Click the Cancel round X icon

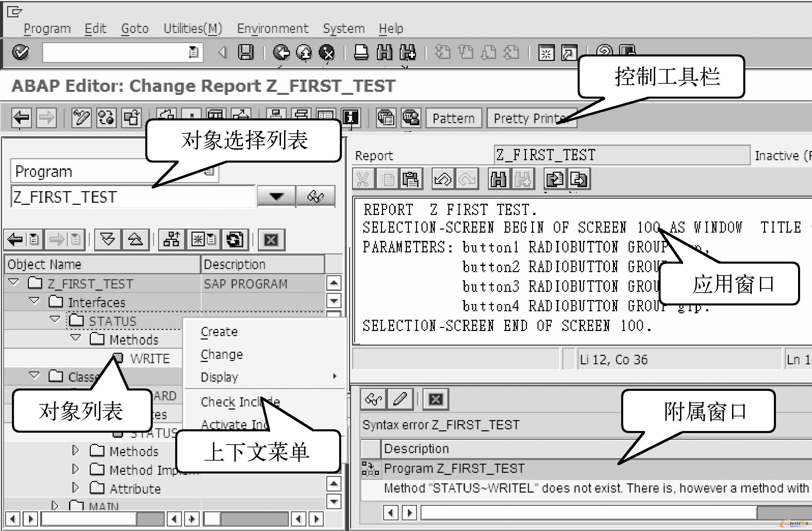click(x=327, y=52)
